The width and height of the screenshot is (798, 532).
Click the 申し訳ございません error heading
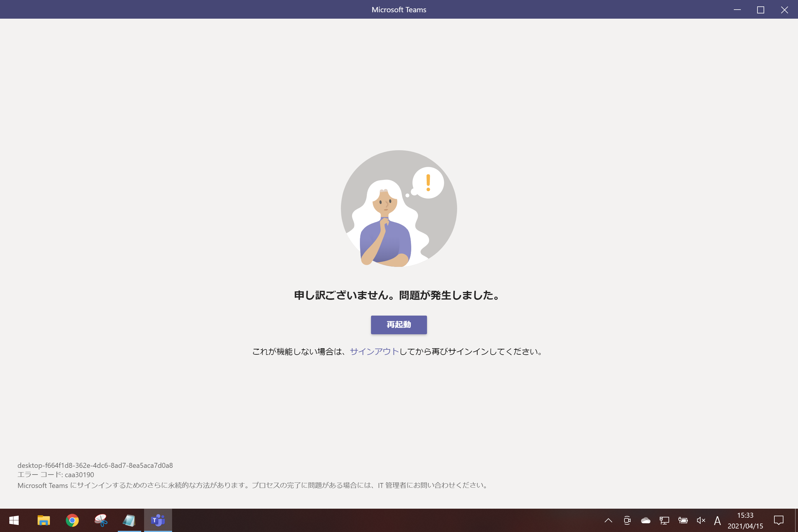[397, 295]
